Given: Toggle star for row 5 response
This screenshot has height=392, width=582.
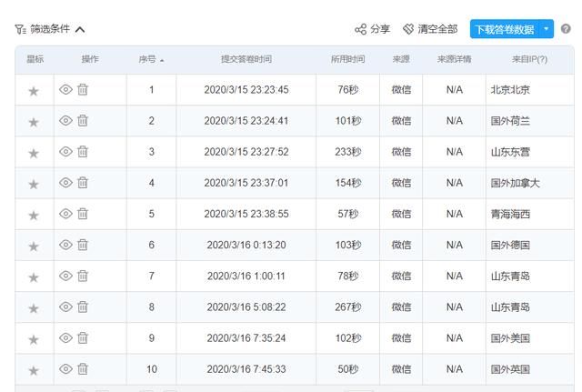Looking at the screenshot, I should (34, 215).
